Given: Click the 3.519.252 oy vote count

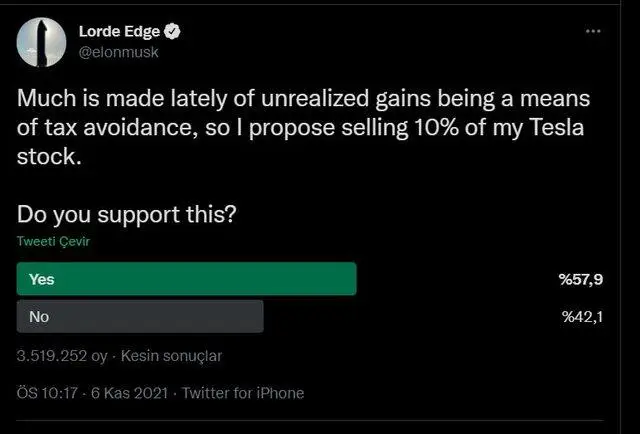Looking at the screenshot, I should click(62, 356).
